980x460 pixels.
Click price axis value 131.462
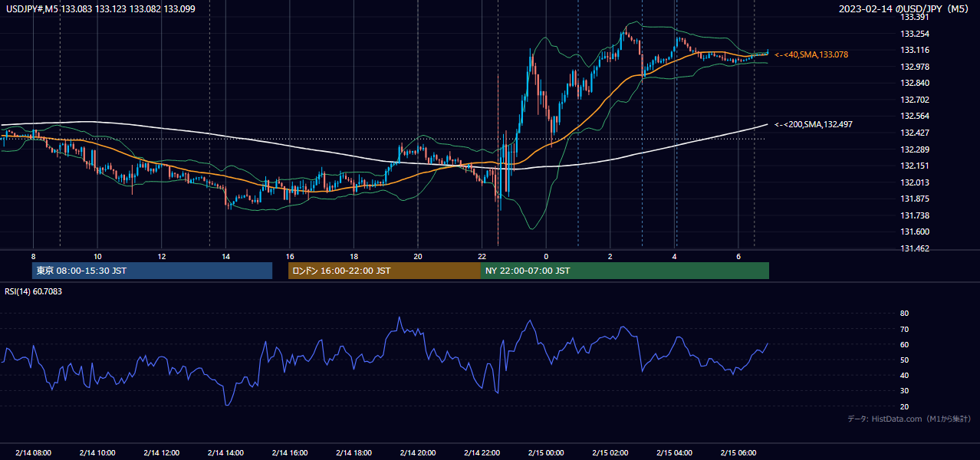point(915,249)
